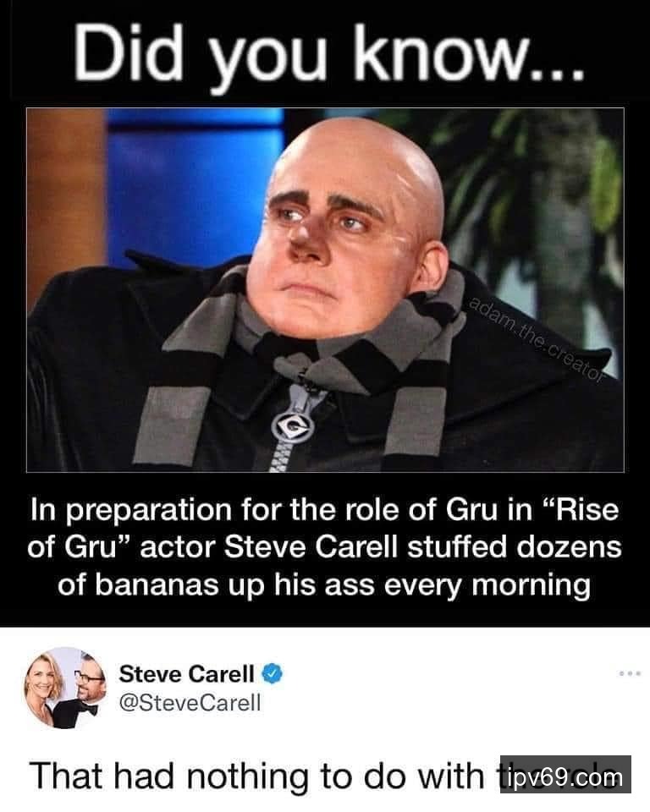Open the three-dot more options menu

630,674
